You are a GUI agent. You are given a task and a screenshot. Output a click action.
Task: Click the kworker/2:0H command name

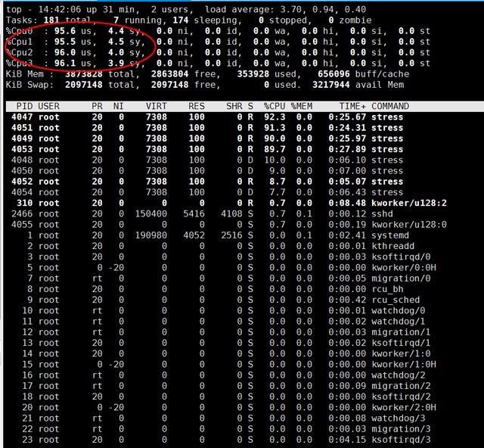[404, 408]
